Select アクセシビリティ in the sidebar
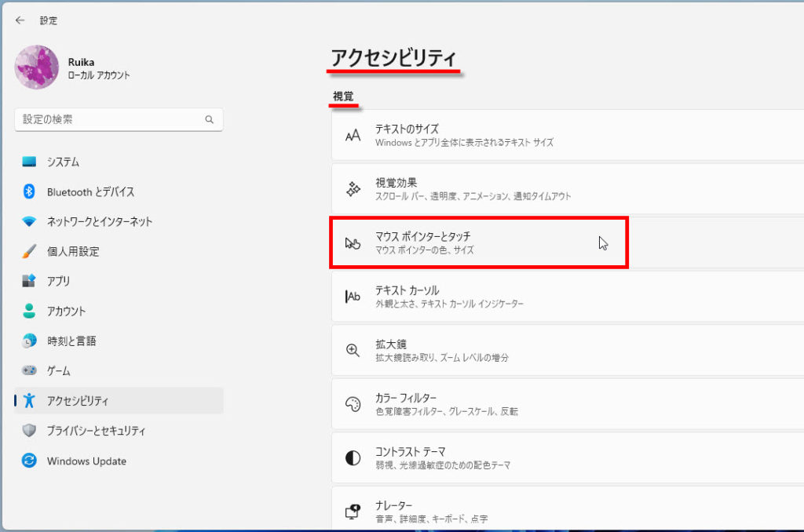Screen dimensions: 804x532 coord(77,401)
